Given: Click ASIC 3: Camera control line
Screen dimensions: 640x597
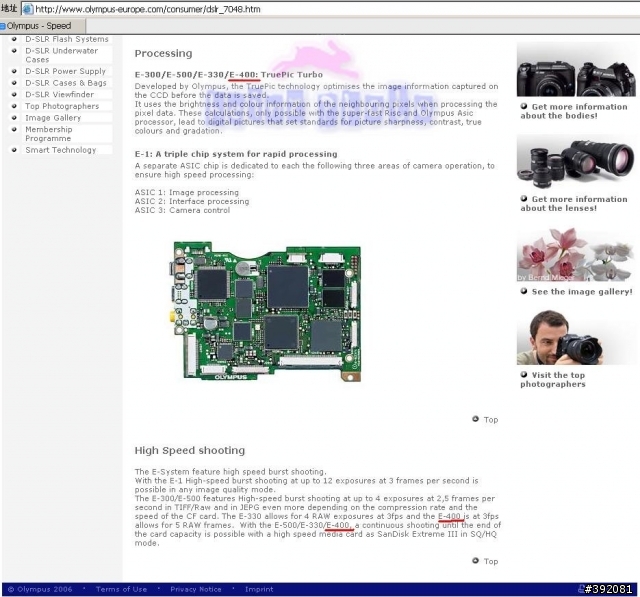Looking at the screenshot, I should pos(182,210).
